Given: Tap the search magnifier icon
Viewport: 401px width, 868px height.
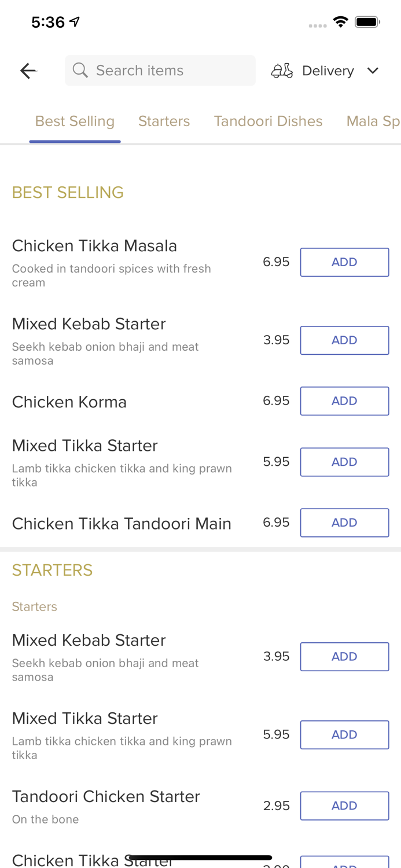Looking at the screenshot, I should pos(80,70).
